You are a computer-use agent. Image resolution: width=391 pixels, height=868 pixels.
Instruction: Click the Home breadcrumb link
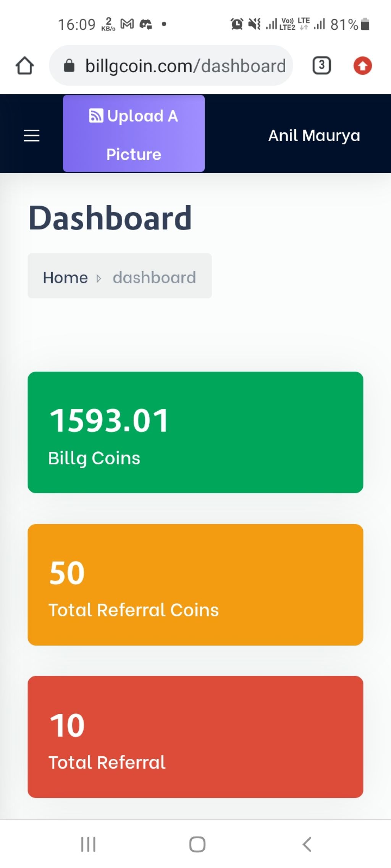pyautogui.click(x=65, y=277)
